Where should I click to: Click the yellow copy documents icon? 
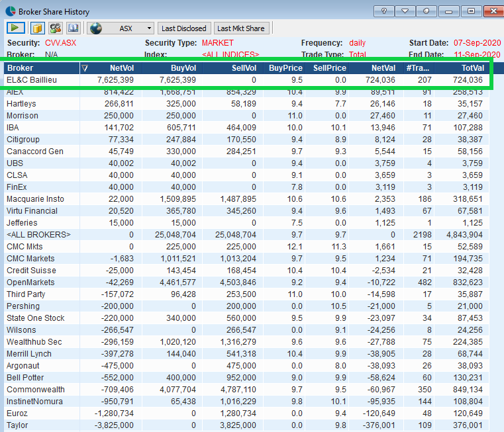click(37, 28)
